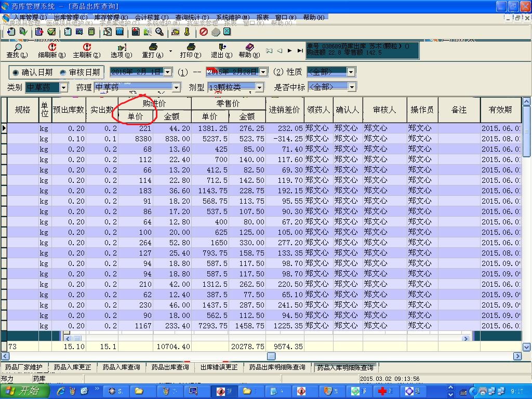
Task: Switch to the 药品入库更正 tab
Action: coord(73,367)
